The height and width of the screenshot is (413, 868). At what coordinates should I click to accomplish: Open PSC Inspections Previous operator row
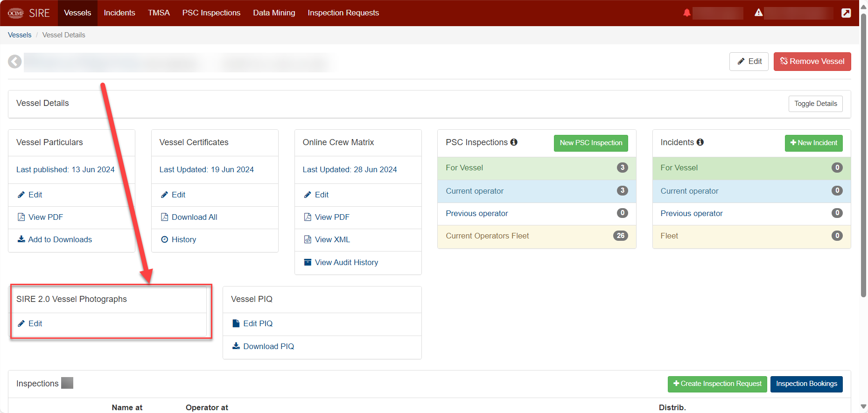pyautogui.click(x=537, y=214)
